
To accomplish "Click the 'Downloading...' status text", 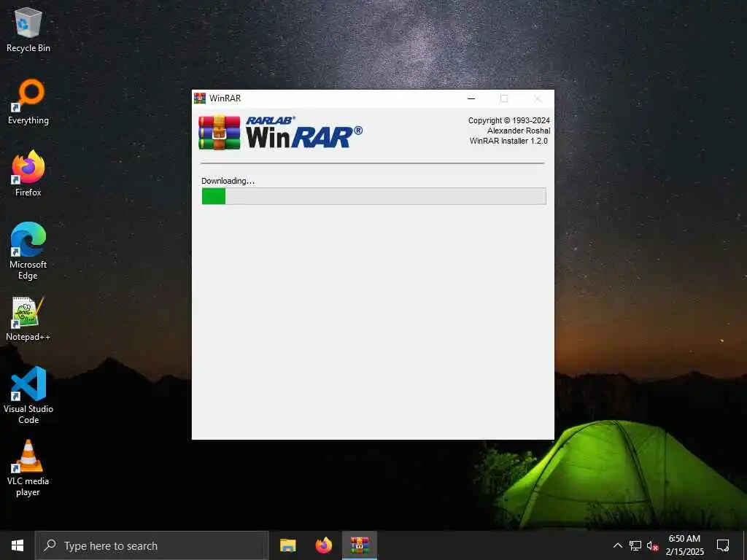I will (x=228, y=181).
